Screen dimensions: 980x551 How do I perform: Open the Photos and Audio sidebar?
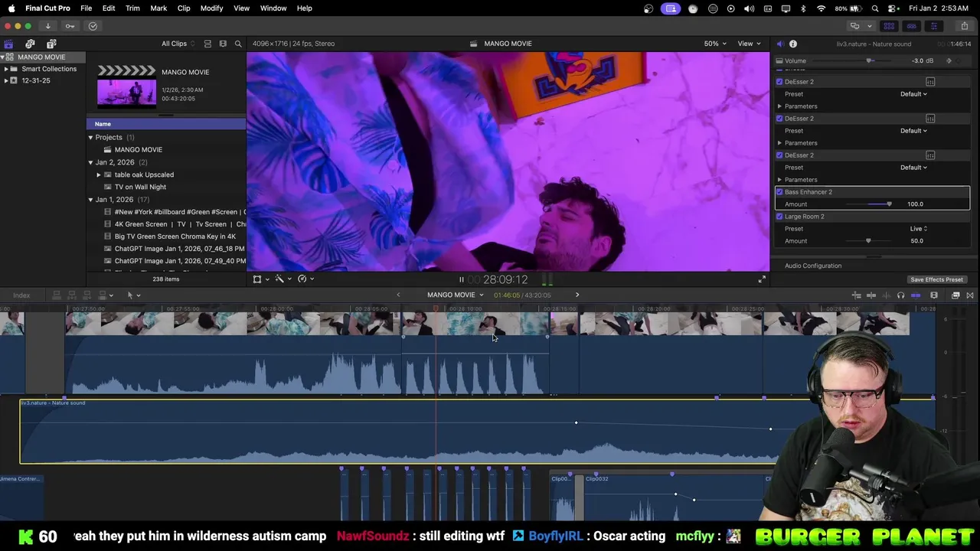click(x=30, y=44)
